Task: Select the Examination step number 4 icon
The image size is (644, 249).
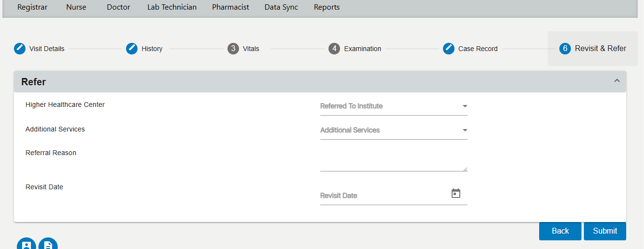Action: (x=334, y=49)
